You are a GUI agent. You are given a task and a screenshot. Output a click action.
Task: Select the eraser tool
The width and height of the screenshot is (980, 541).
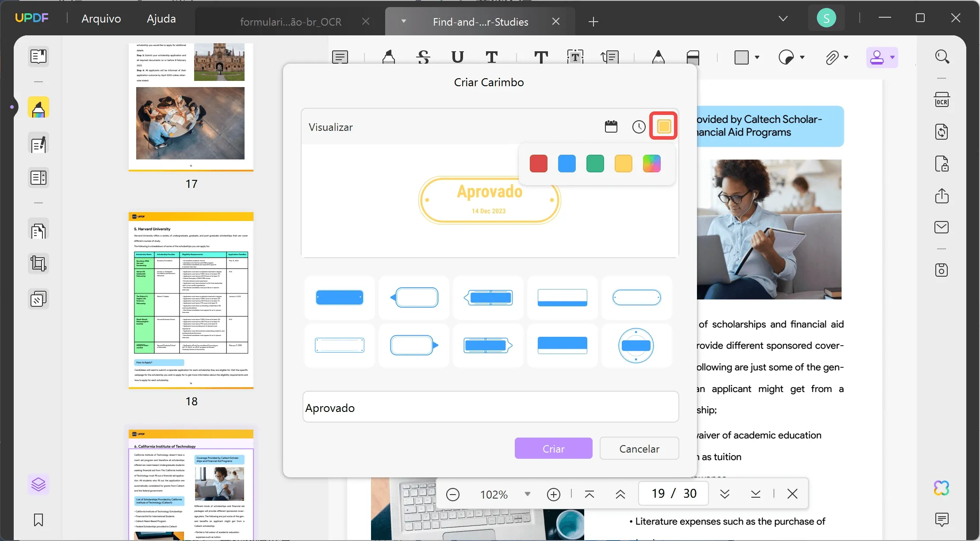693,57
